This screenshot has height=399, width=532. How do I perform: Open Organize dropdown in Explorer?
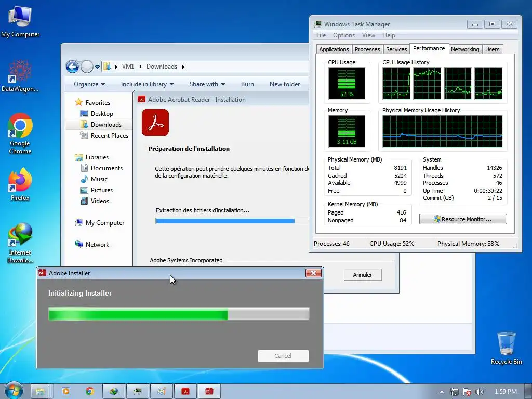pos(89,84)
